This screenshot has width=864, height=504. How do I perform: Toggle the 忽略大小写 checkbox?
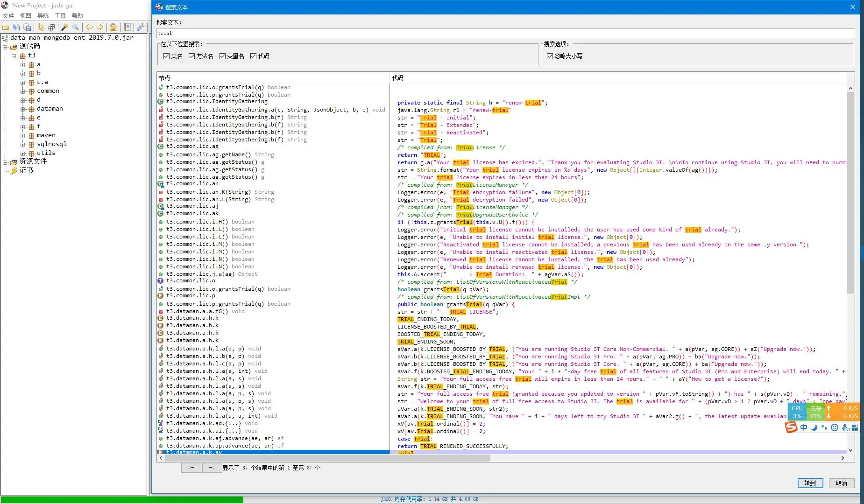(x=550, y=56)
